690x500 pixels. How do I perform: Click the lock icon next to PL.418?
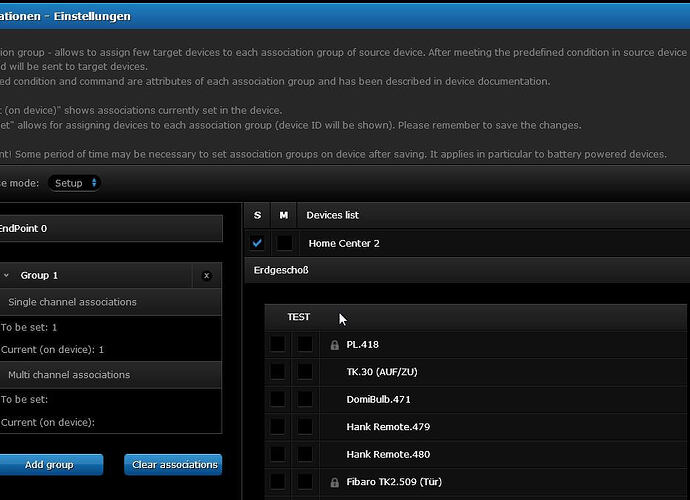pos(335,345)
